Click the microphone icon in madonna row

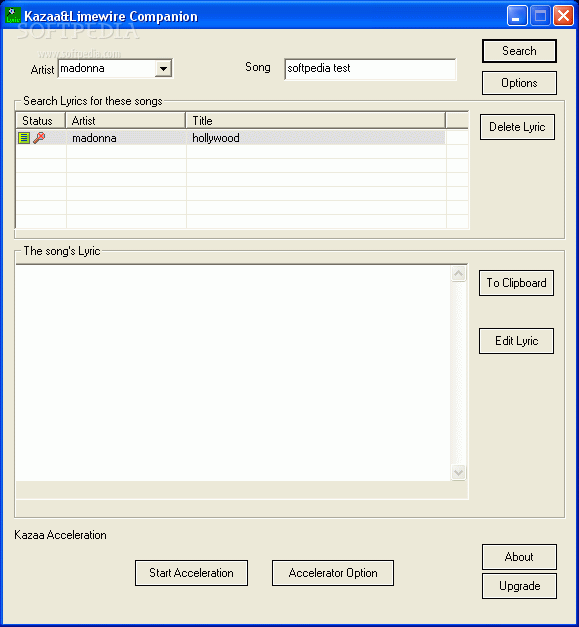[39, 138]
